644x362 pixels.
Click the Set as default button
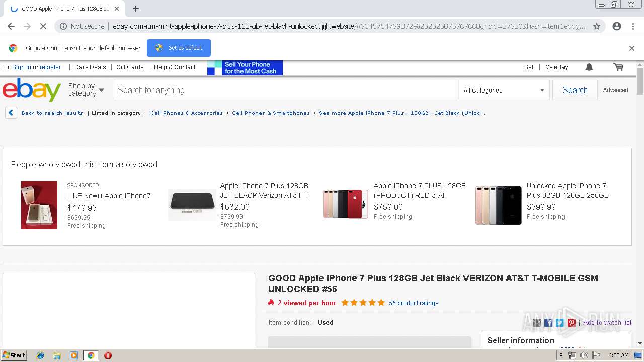[179, 48]
